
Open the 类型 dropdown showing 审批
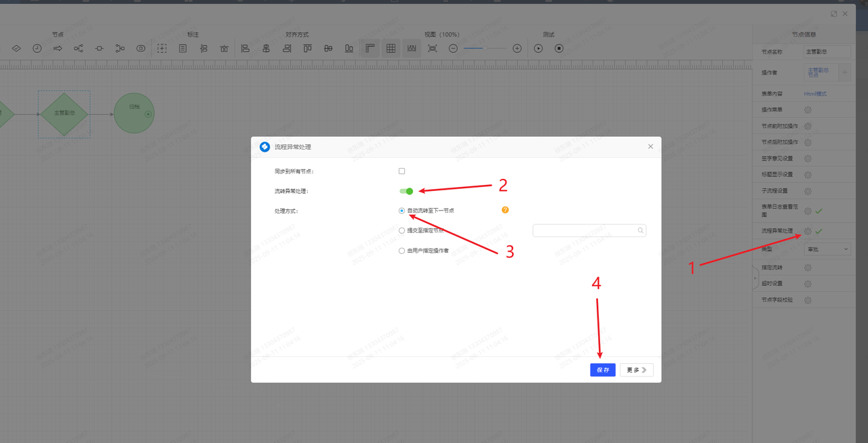(x=827, y=249)
